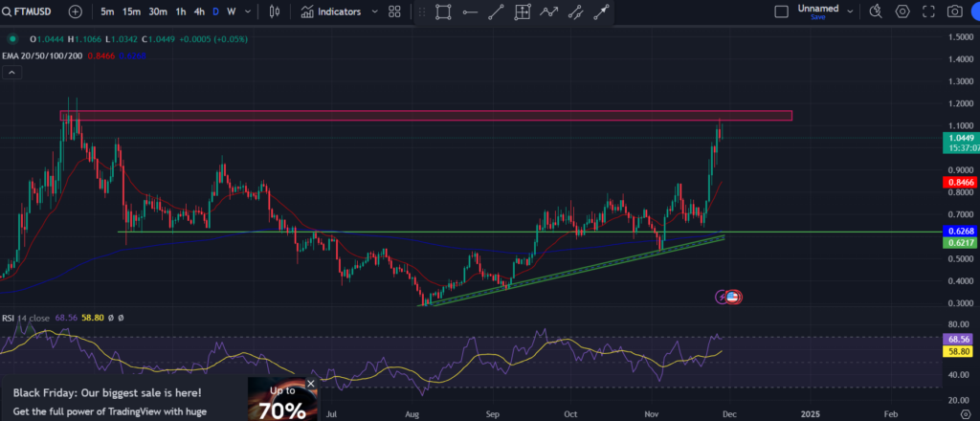Click the Up to 70% promo image

click(282, 399)
